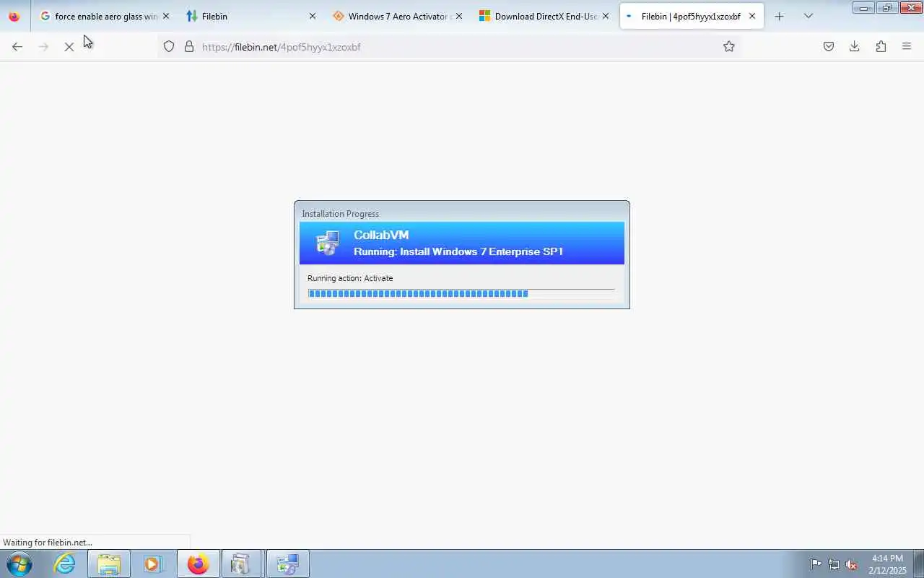
Task: Close the 'force enable aero glass' tab
Action: click(166, 16)
